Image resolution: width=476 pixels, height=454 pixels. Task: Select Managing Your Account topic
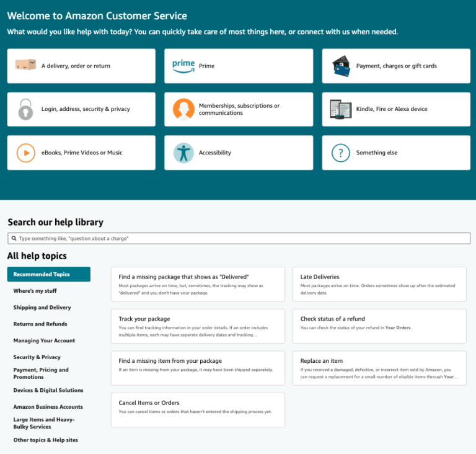click(x=44, y=340)
